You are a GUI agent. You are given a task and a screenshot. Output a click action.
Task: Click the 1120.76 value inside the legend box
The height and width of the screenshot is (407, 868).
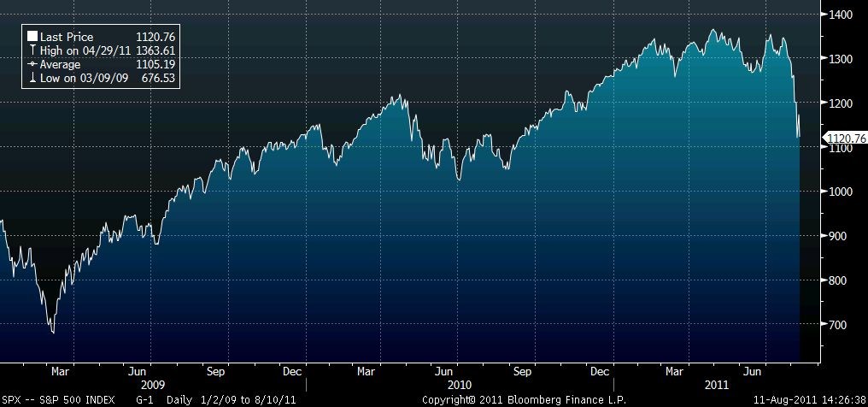click(155, 37)
